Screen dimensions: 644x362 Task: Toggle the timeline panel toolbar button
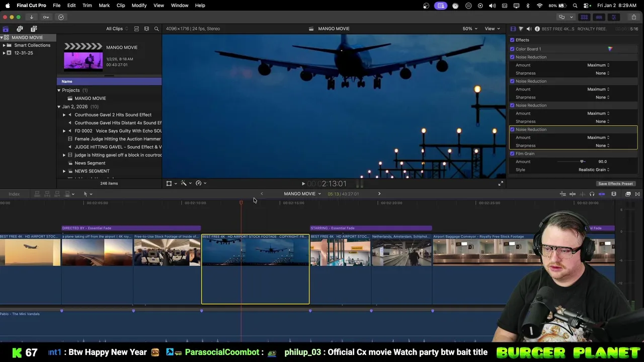(599, 17)
